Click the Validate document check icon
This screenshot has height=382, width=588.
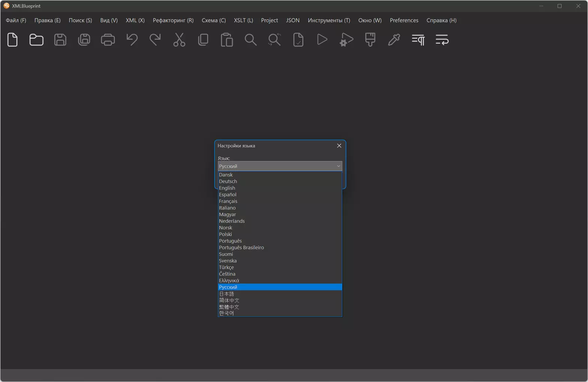click(x=298, y=40)
